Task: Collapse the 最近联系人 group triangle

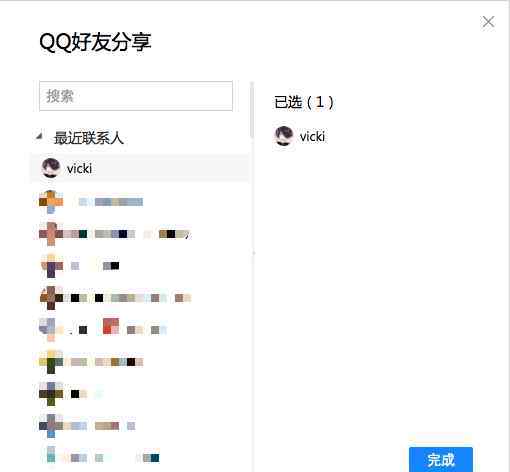Action: pos(39,136)
